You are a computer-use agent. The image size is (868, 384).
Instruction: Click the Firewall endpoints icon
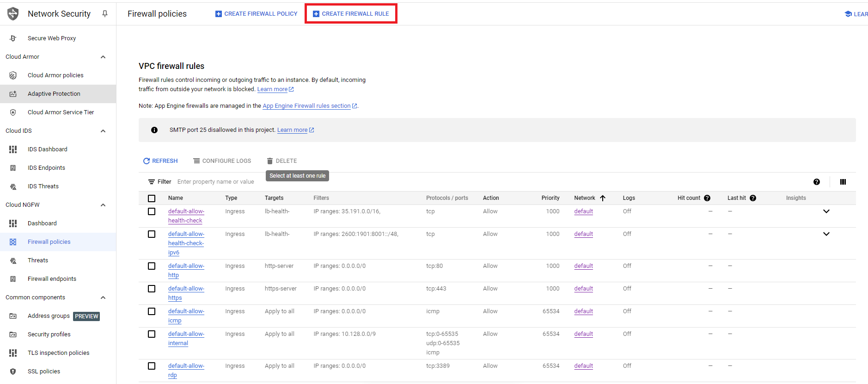point(13,279)
